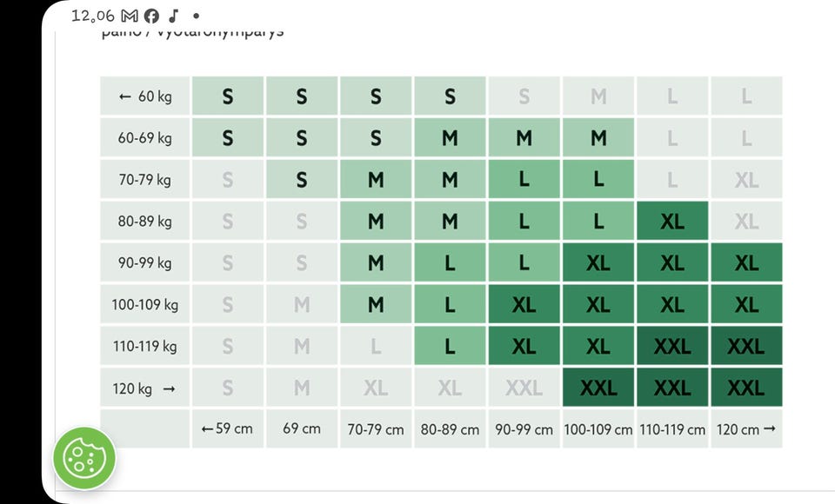The height and width of the screenshot is (504, 835).
Task: Click the greyed-out XXL cell in 120 kg row
Action: click(524, 388)
